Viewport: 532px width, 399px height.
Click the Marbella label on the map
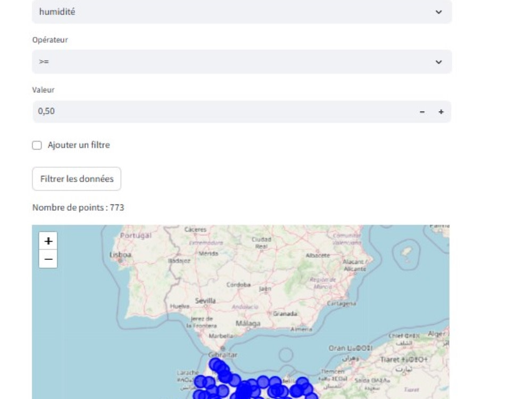(x=221, y=336)
